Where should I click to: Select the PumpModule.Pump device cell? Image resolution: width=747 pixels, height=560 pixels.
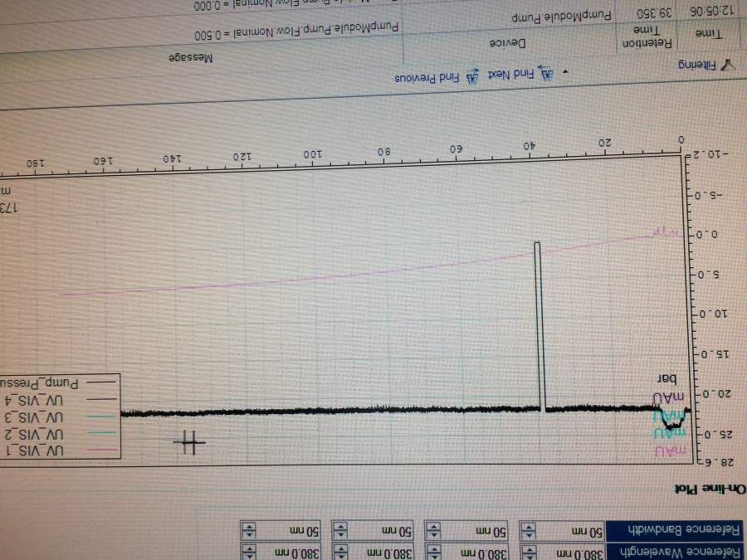click(x=561, y=17)
